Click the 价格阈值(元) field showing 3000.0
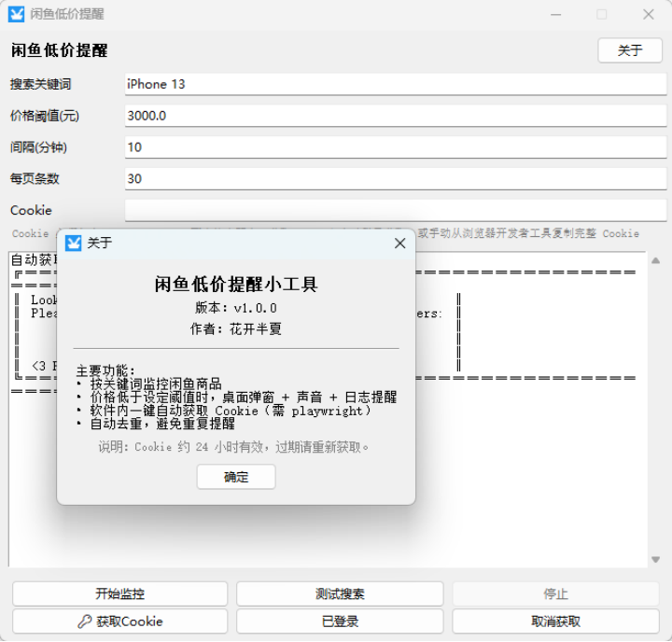This screenshot has height=642, width=672. point(395,116)
